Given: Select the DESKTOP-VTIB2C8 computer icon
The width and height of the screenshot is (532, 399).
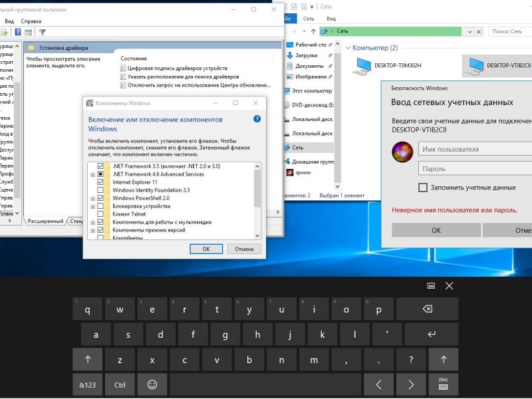Looking at the screenshot, I should pos(474,65).
